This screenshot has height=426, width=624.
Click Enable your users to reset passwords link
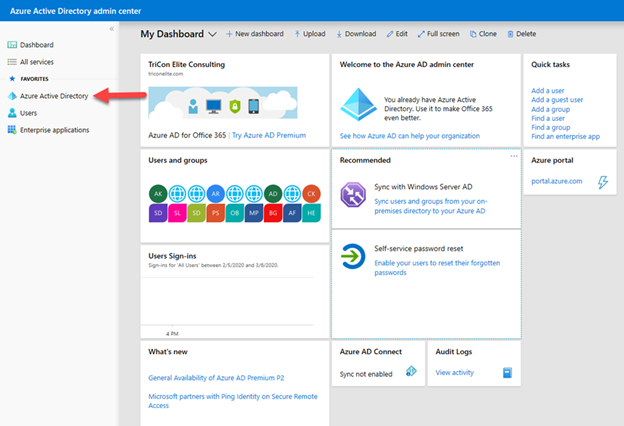tap(437, 268)
